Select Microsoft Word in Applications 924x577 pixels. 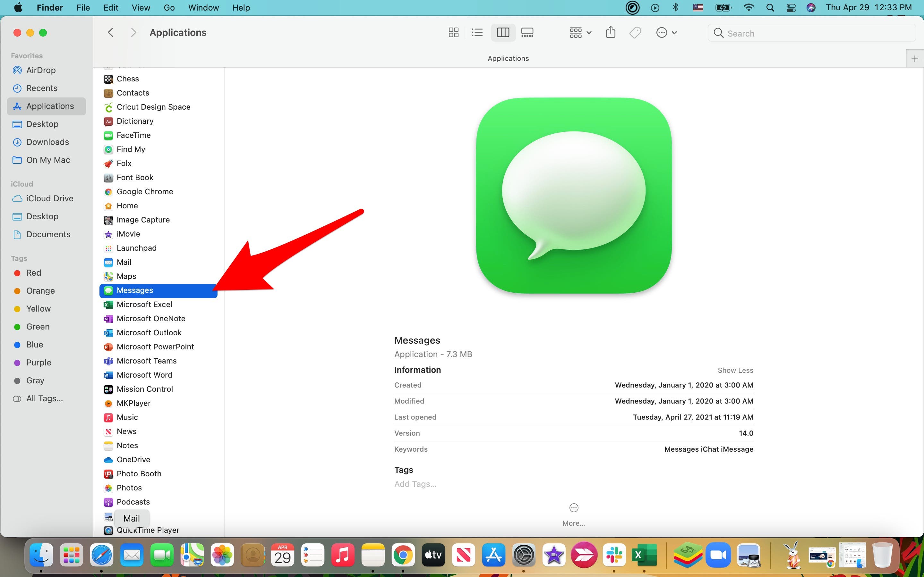[x=144, y=374]
